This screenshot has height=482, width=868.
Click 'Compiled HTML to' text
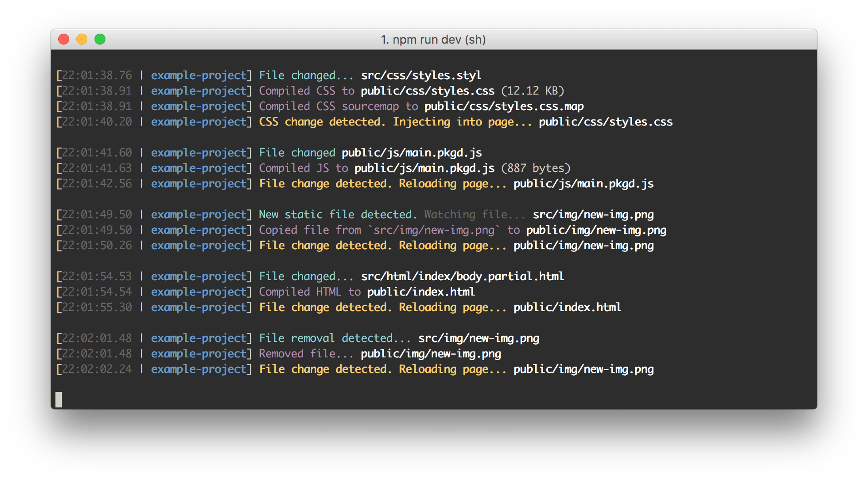[309, 292]
